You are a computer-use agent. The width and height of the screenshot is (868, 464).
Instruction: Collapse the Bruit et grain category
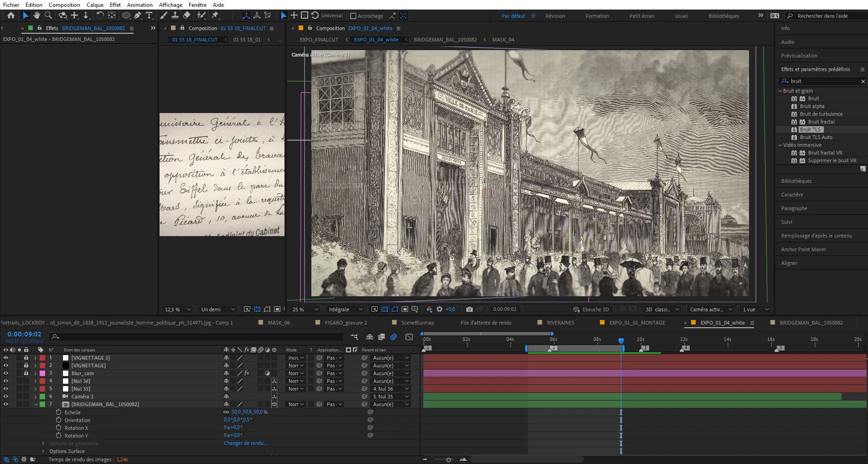click(x=780, y=91)
